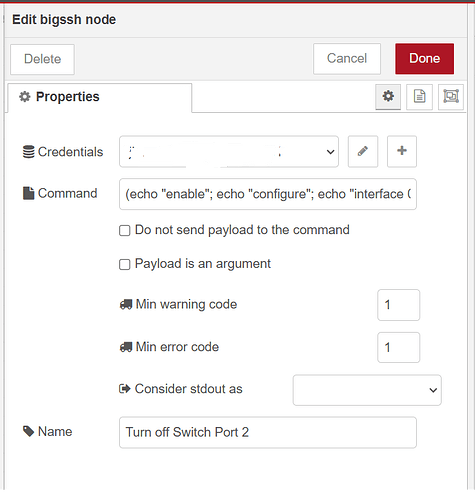Open node appearance icon tab

451,97
